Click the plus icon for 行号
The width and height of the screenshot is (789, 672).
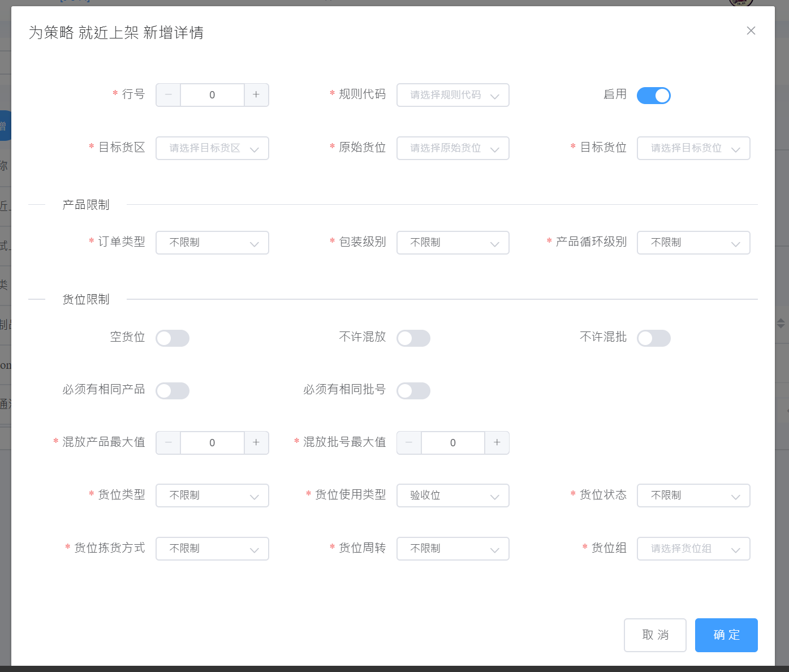pyautogui.click(x=256, y=95)
